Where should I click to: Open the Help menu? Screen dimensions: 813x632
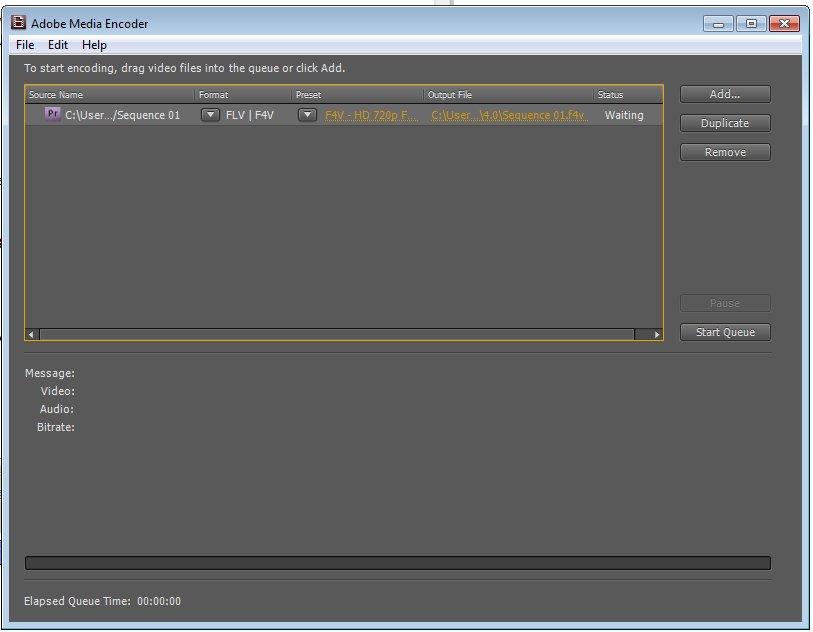tap(94, 45)
